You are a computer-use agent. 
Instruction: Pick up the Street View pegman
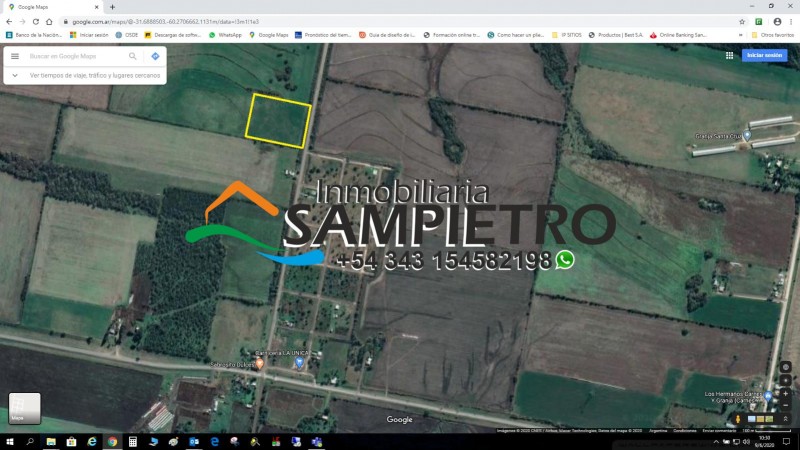pyautogui.click(x=738, y=419)
